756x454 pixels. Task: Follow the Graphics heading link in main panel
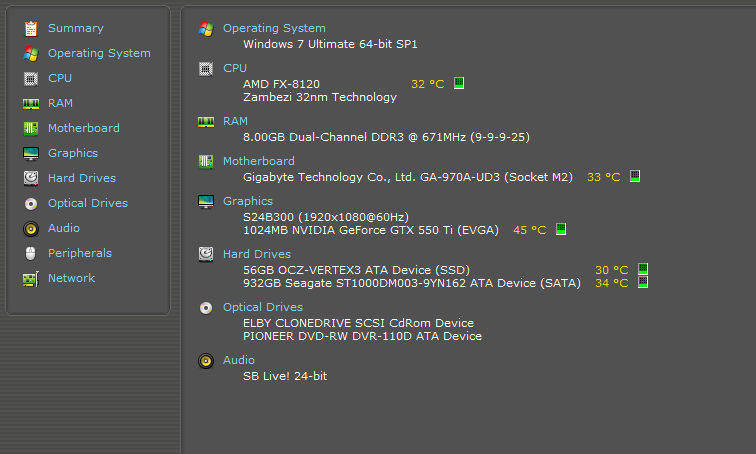click(x=248, y=201)
